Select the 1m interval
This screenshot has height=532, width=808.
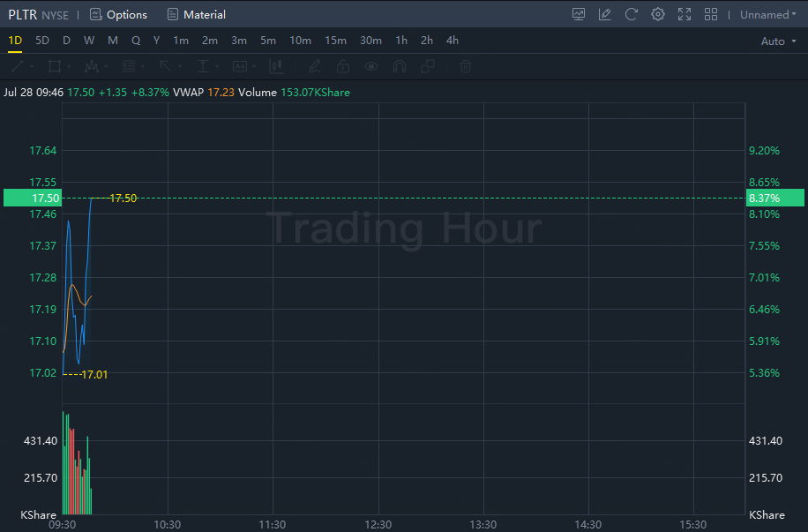click(181, 41)
